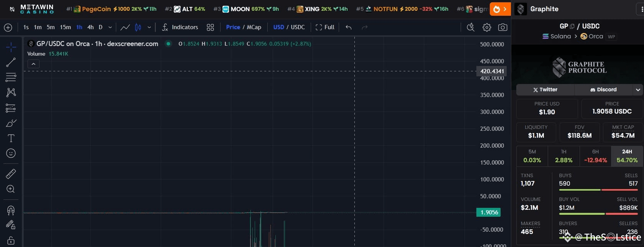This screenshot has height=247, width=644.
Task: Add symbol with plus icon
Action: tap(8, 27)
